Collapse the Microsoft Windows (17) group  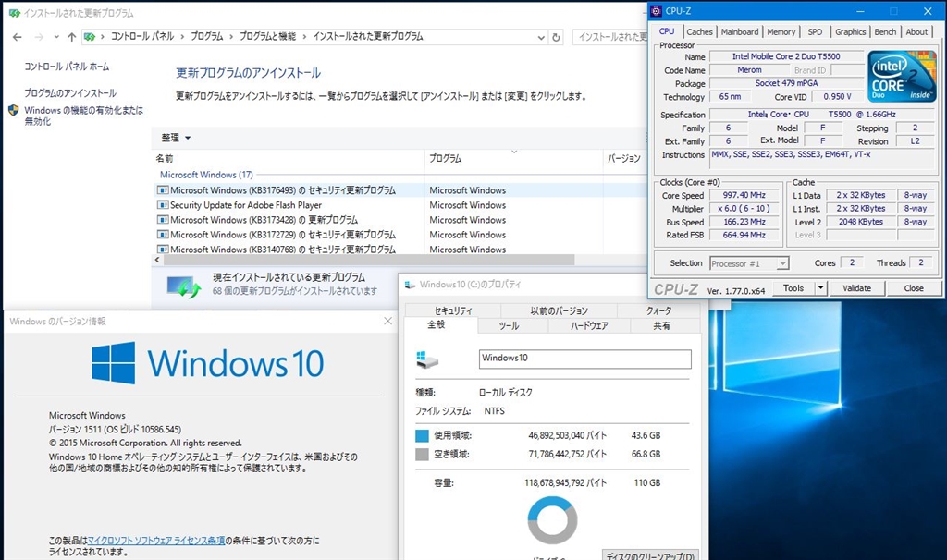[206, 175]
